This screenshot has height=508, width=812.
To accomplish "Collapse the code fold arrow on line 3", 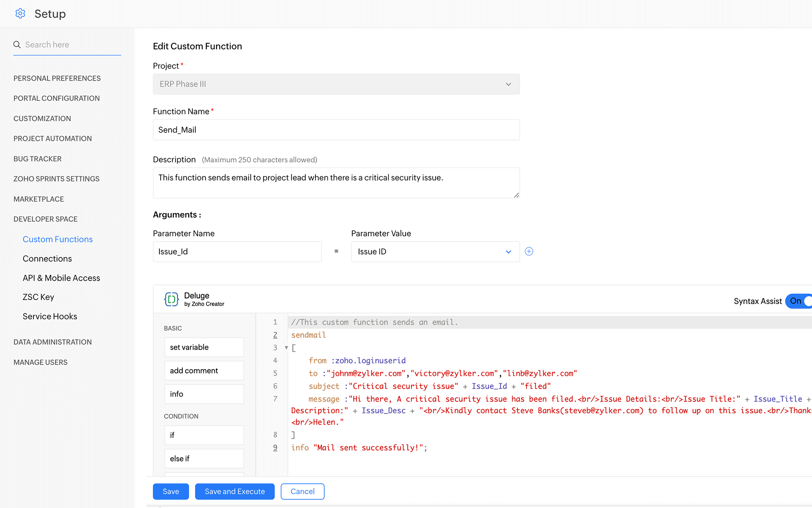I will (x=286, y=348).
